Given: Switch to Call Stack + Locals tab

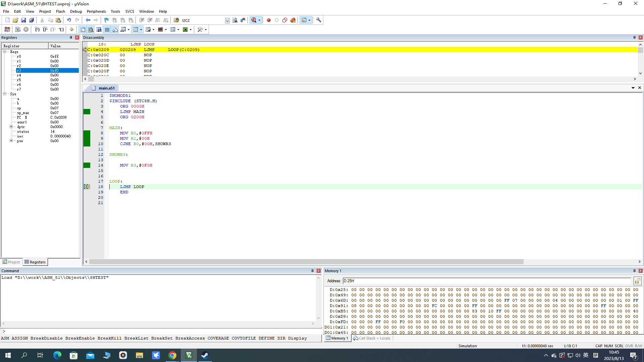Looking at the screenshot, I should 372,338.
